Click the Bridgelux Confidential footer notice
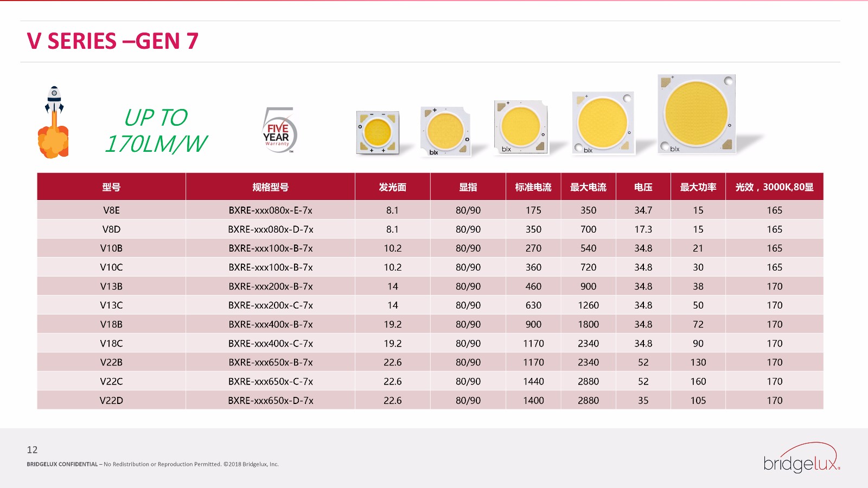Screen dimensions: 868x488 pyautogui.click(x=152, y=464)
